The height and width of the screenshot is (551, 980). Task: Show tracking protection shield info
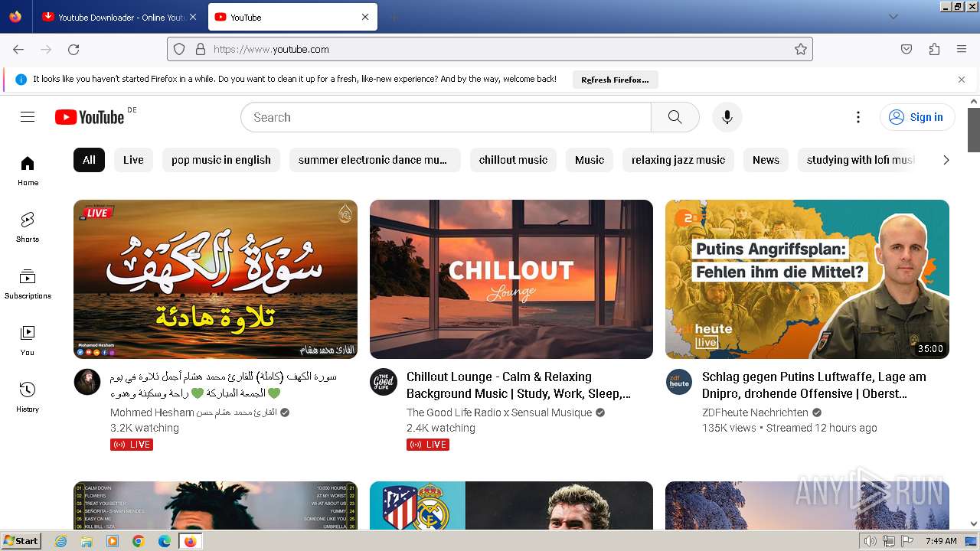[x=179, y=49]
